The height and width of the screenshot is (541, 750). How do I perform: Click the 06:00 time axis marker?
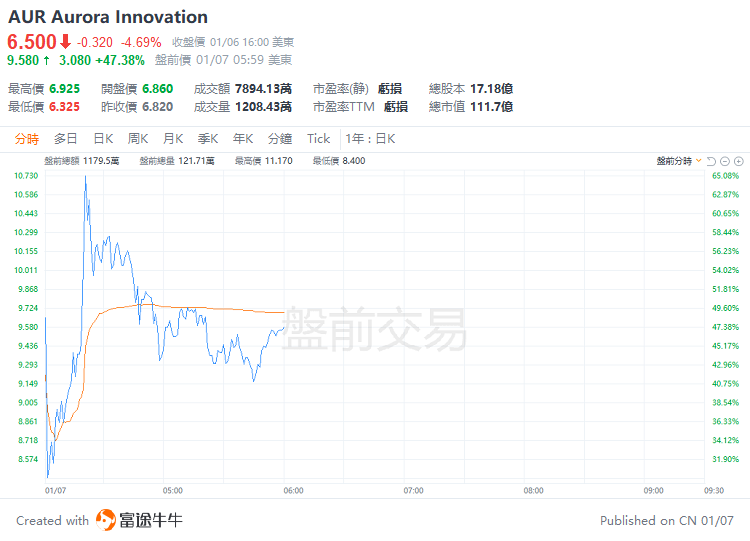click(x=293, y=491)
